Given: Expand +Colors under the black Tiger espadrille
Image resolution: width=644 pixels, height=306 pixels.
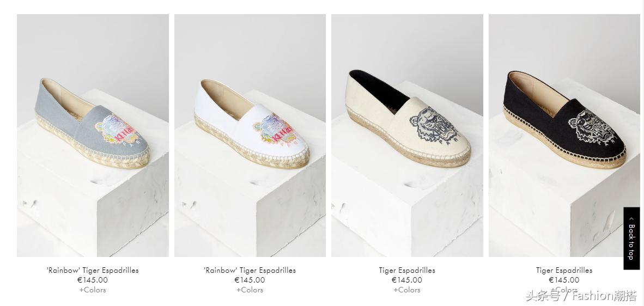Looking at the screenshot, I should pos(564,290).
